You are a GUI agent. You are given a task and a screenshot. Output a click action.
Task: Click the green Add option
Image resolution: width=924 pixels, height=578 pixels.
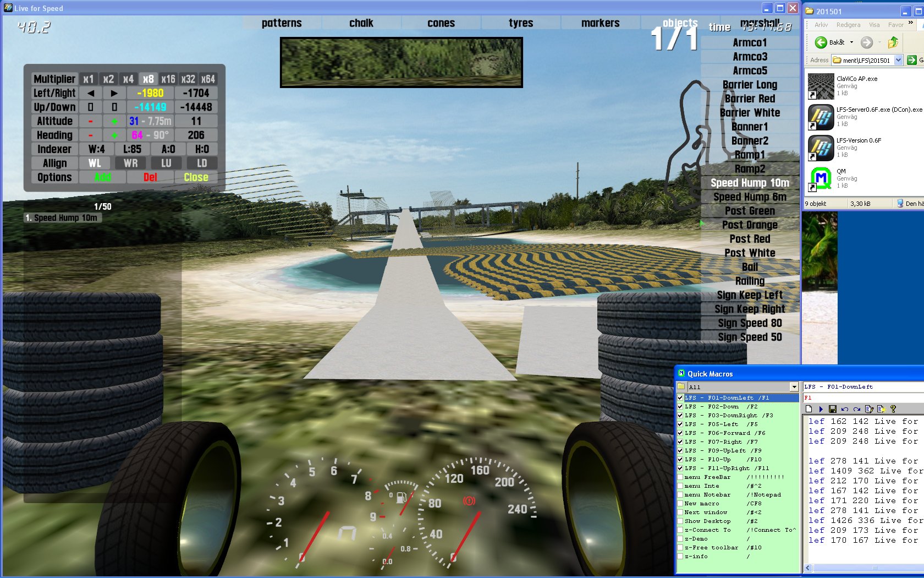[x=103, y=177]
